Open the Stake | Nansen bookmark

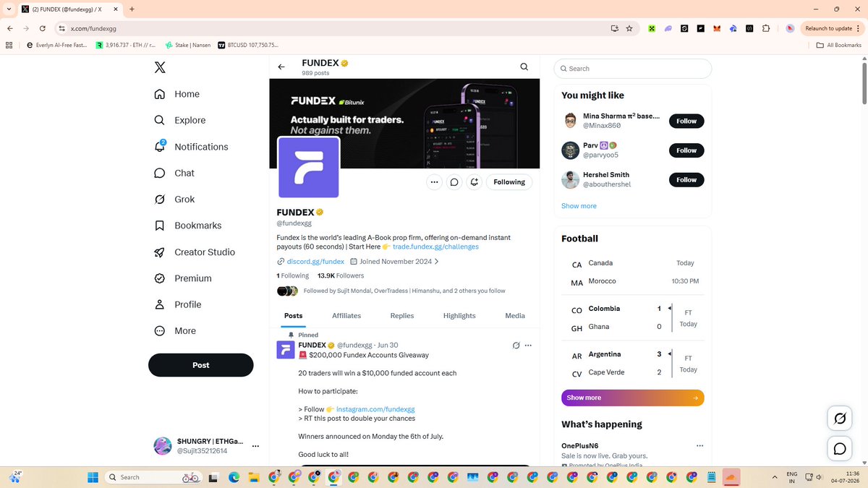[x=188, y=45]
